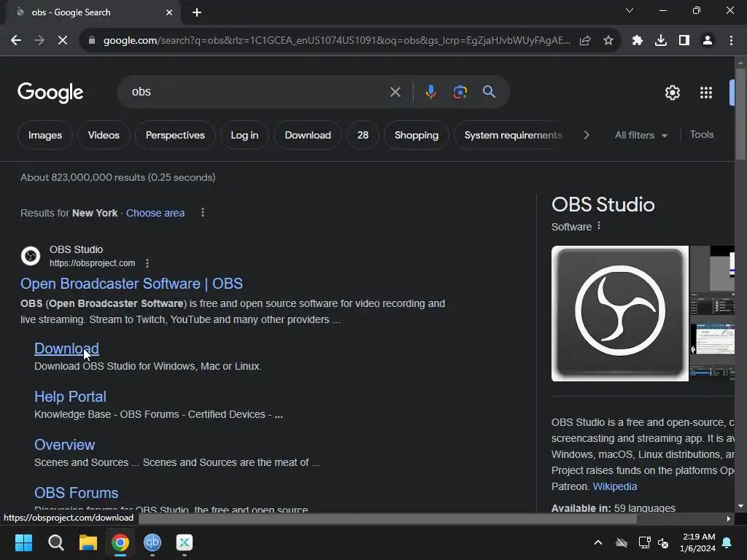Clear the search box text

[395, 92]
